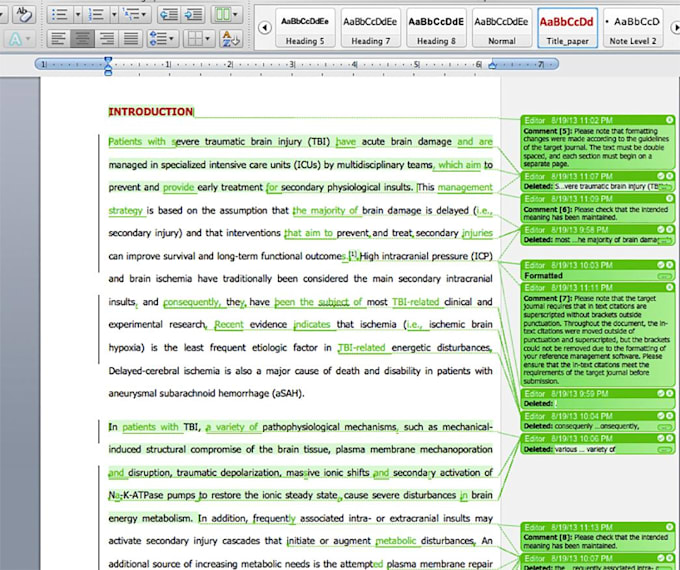Increase the paragraph indent

[x=193, y=15]
